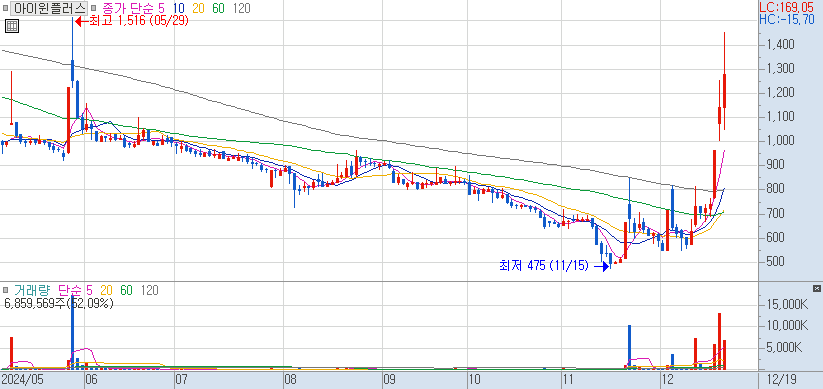Viewport: 823px width, 389px height.
Task: Select the price 120-day moving average label
Action: [x=241, y=8]
